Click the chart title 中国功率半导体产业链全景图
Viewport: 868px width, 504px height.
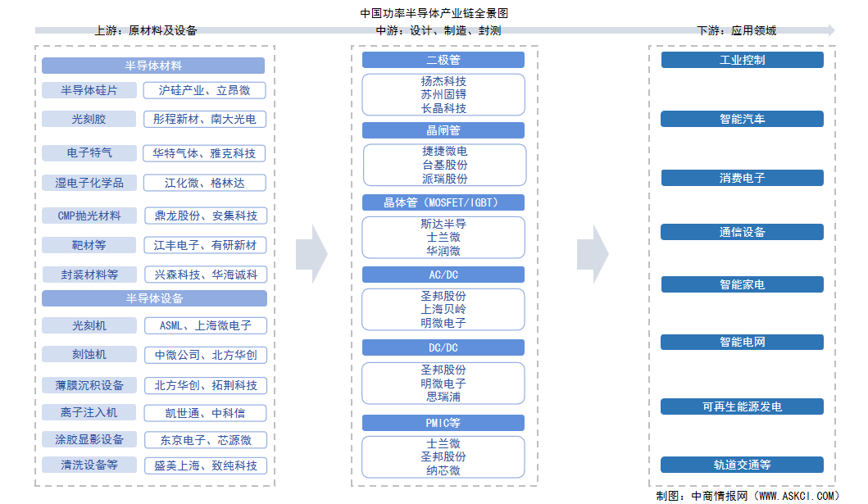pyautogui.click(x=434, y=13)
